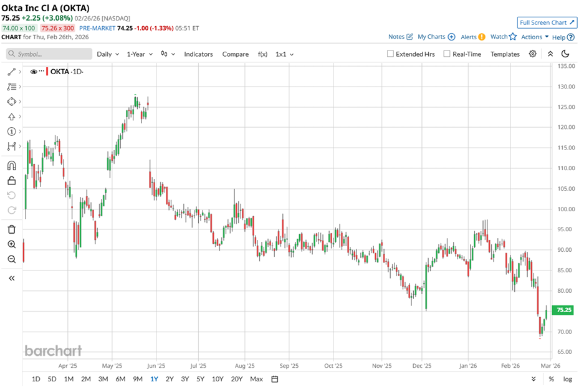Screen dimensions: 584x392
Task: Select the 5Y time range
Action: tap(200, 379)
